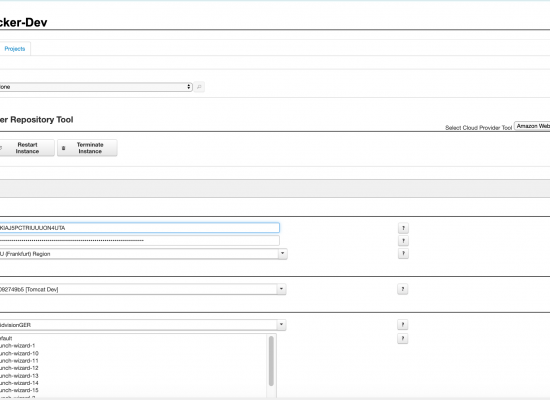Image resolution: width=550 pixels, height=400 pixels.
Task: Click the search icon beside the top dropdown
Action: [x=199, y=87]
